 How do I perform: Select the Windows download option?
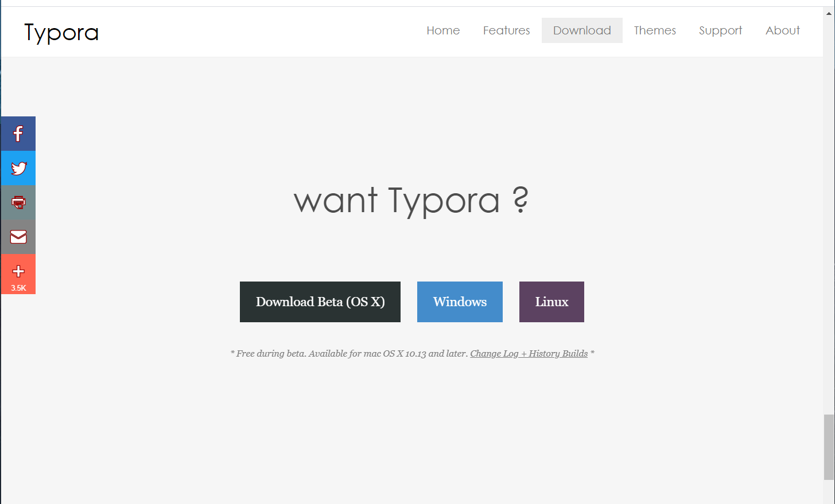[x=459, y=302]
